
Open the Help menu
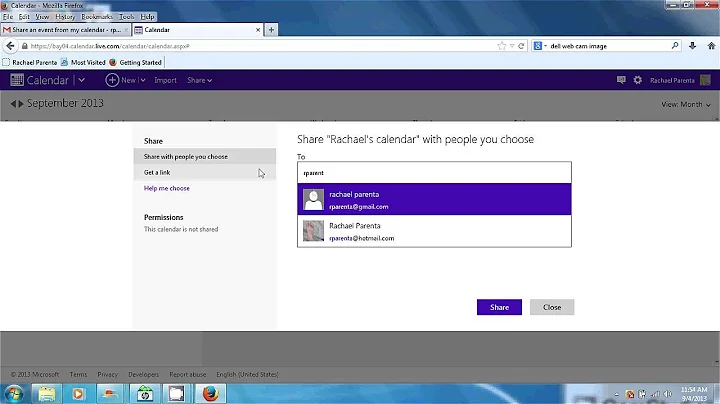147,17
